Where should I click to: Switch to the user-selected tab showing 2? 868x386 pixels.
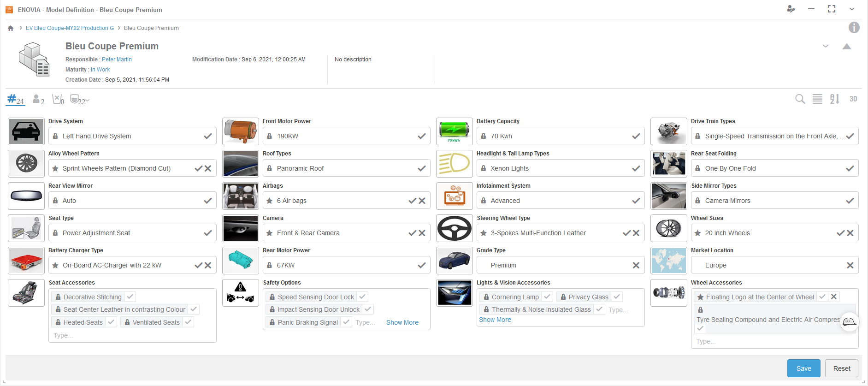pos(38,100)
